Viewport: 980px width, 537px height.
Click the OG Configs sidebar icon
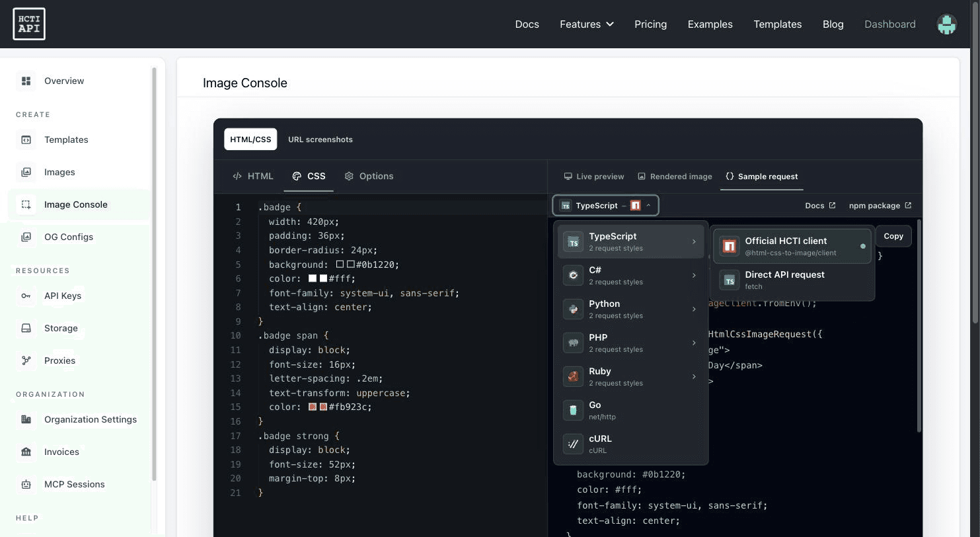26,237
